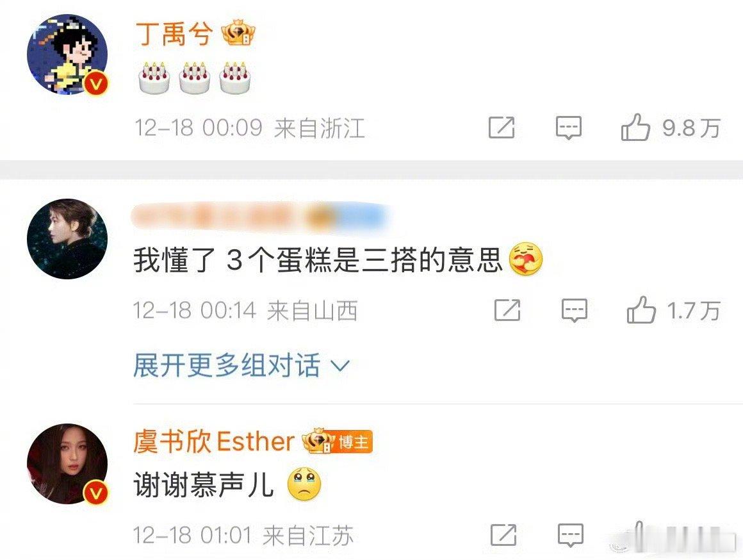Tap share icon on 三搭 comment
743x560 pixels.
point(507,311)
